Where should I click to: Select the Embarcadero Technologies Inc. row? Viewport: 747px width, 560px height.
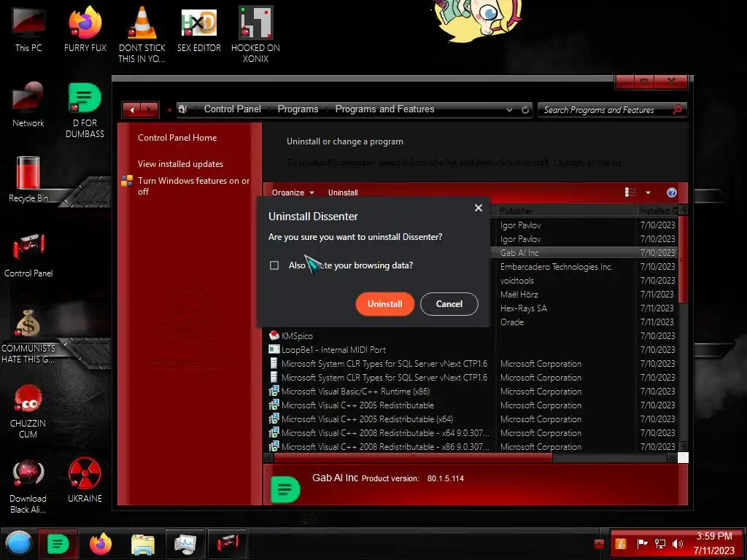click(584, 267)
